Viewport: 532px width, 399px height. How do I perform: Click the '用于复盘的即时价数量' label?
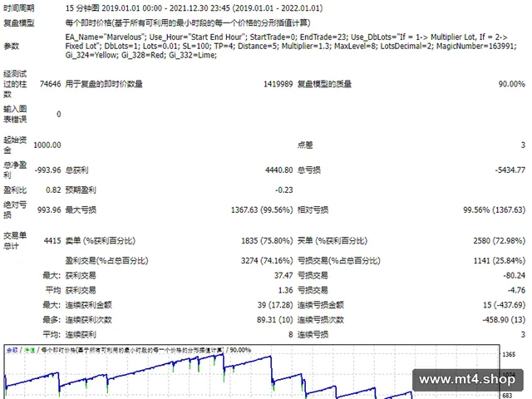pyautogui.click(x=104, y=84)
